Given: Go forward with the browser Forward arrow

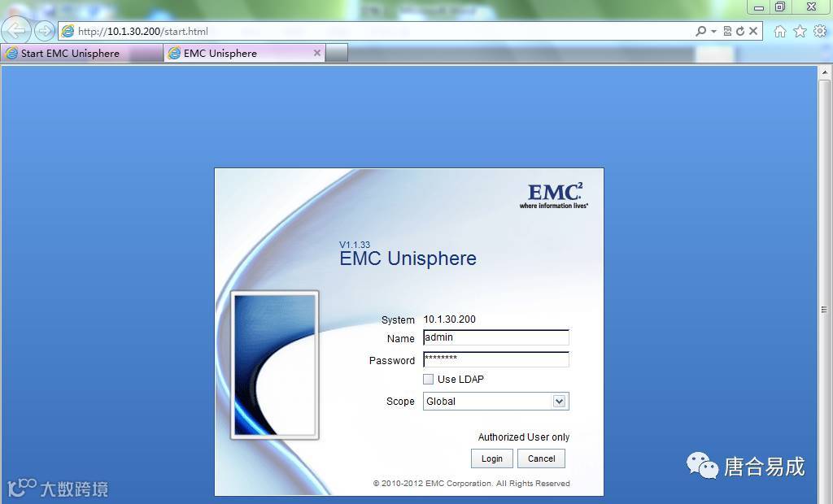Looking at the screenshot, I should [x=45, y=31].
